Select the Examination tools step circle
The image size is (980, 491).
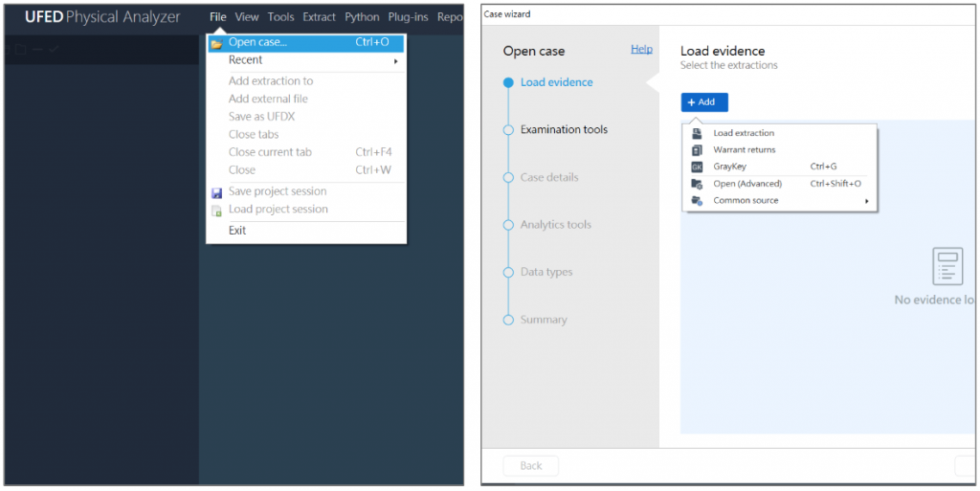click(508, 130)
